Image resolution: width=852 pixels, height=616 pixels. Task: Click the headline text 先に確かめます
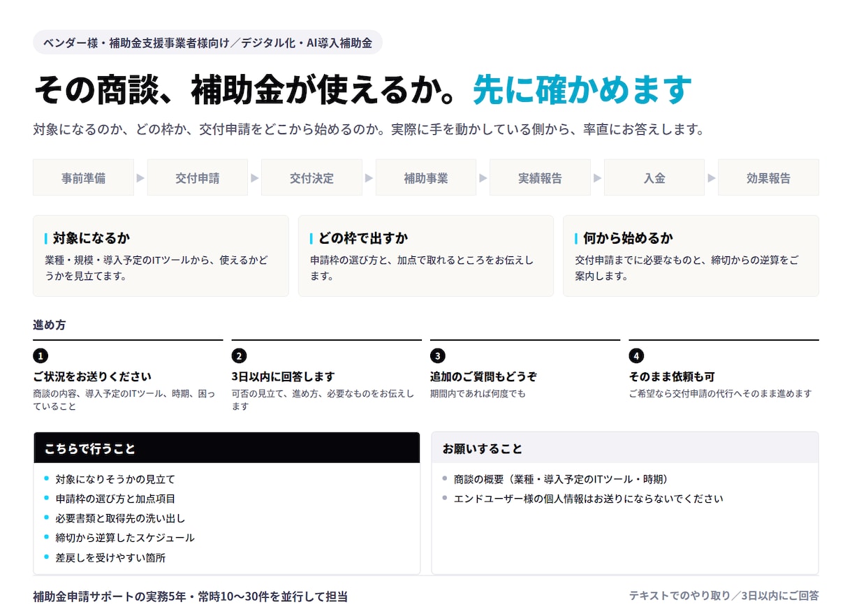pos(582,89)
